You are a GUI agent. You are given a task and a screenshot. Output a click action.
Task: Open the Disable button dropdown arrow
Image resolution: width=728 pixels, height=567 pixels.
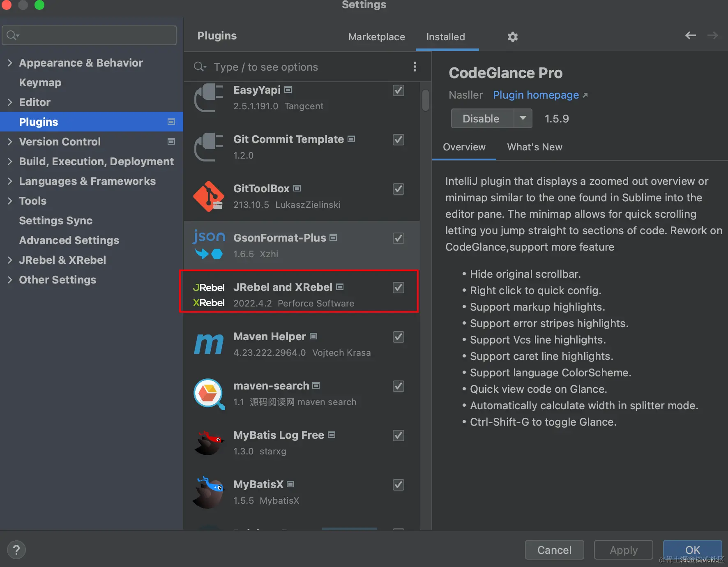(523, 118)
